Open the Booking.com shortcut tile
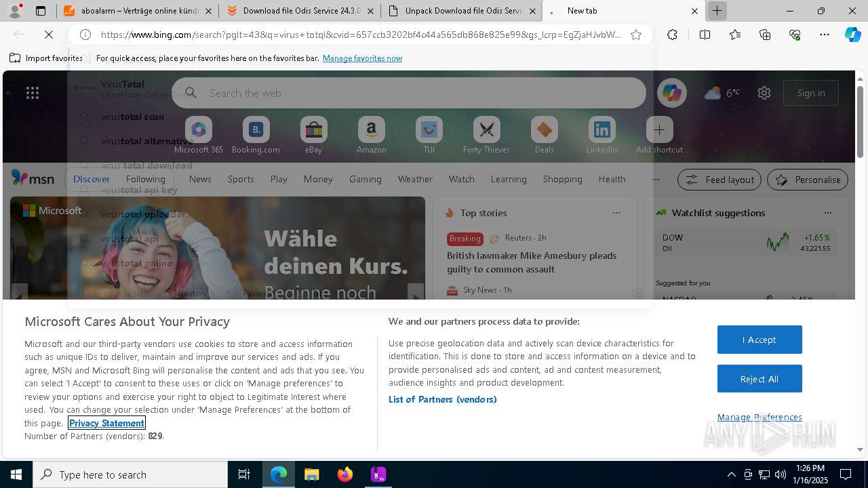The width and height of the screenshot is (868, 488). tap(256, 135)
